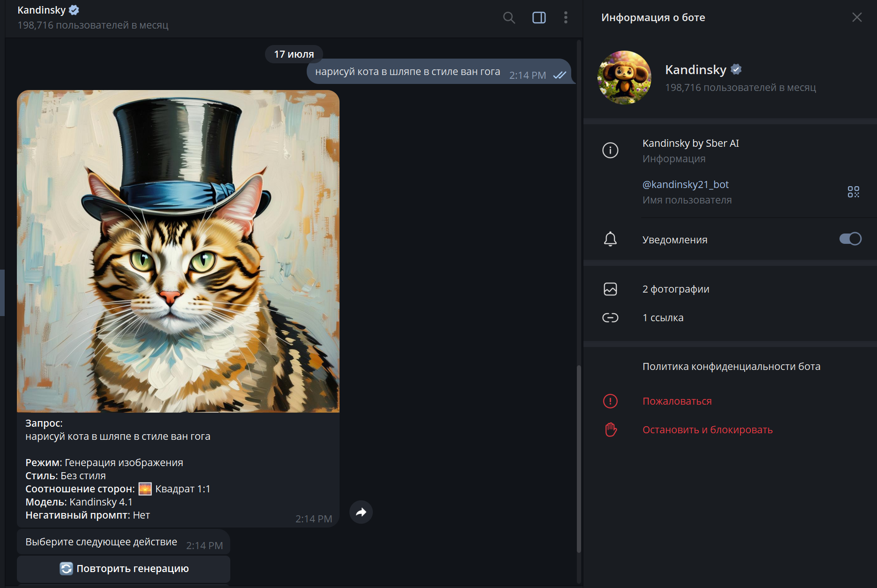Click the Модель: Kandinsky 4.1 line
Viewport: 877px width, 588px height.
(79, 502)
